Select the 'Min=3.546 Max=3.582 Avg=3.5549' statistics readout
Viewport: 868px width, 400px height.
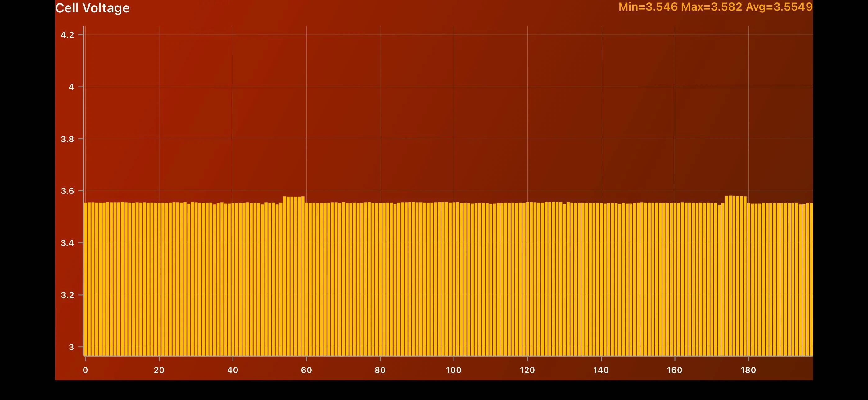click(715, 7)
